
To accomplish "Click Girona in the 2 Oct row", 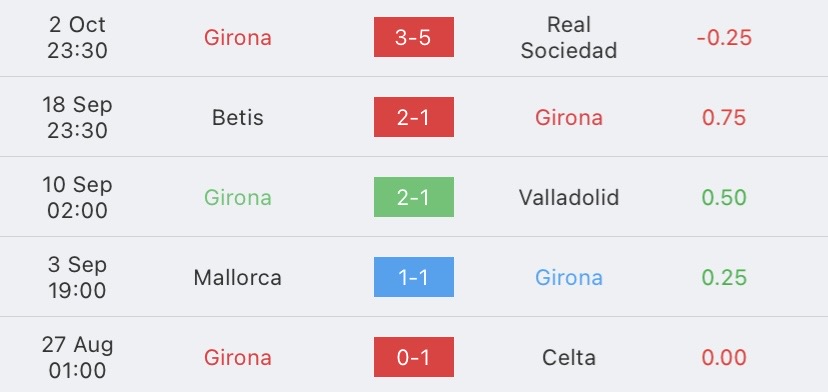I will click(x=238, y=38).
